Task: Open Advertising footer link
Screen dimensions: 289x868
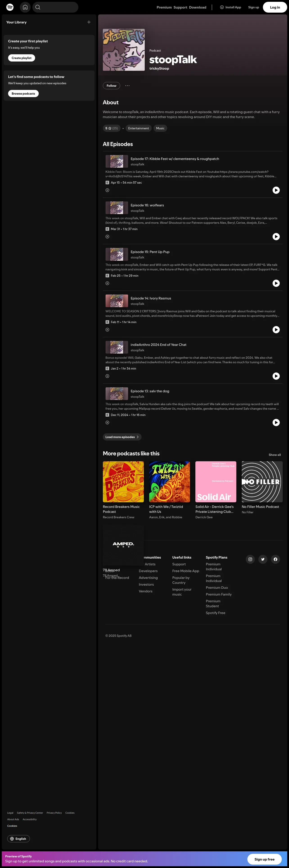Action: 148,578
